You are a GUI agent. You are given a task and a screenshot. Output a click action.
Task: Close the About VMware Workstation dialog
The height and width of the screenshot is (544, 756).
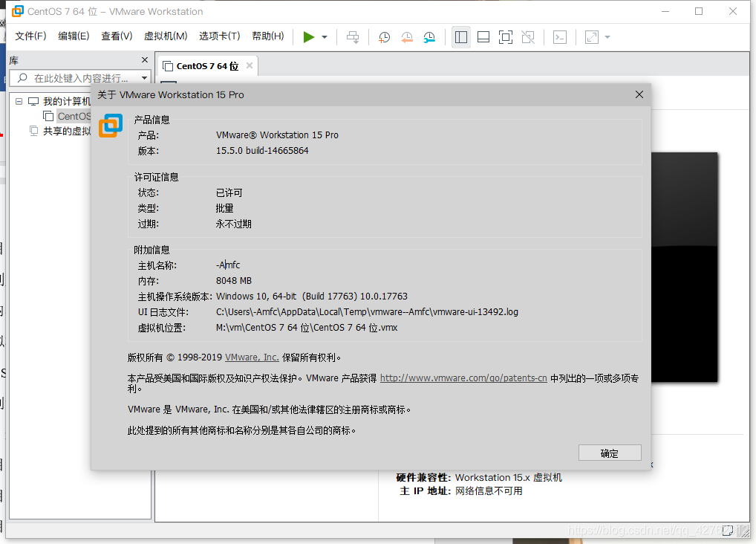pos(639,94)
